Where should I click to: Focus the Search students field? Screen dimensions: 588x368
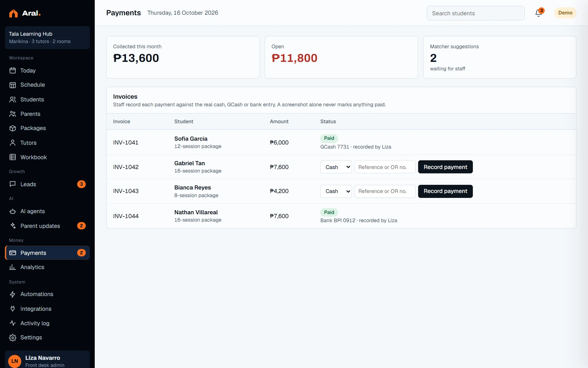(475, 13)
